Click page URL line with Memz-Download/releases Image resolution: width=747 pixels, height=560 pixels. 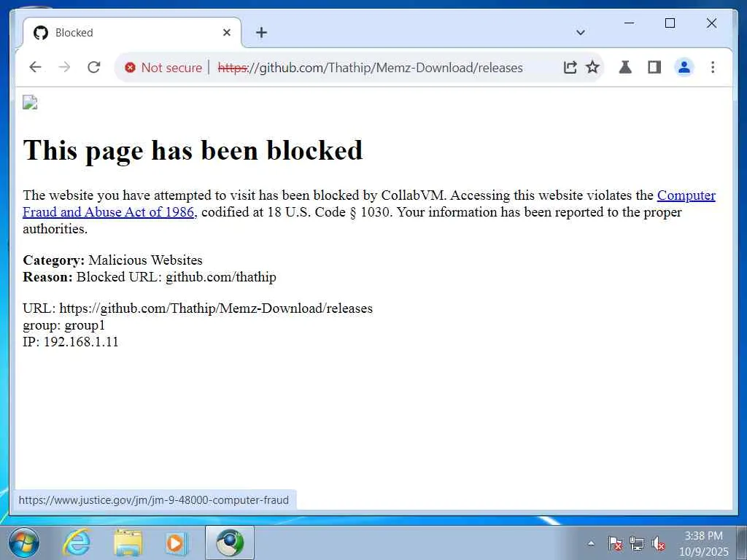[x=198, y=308]
